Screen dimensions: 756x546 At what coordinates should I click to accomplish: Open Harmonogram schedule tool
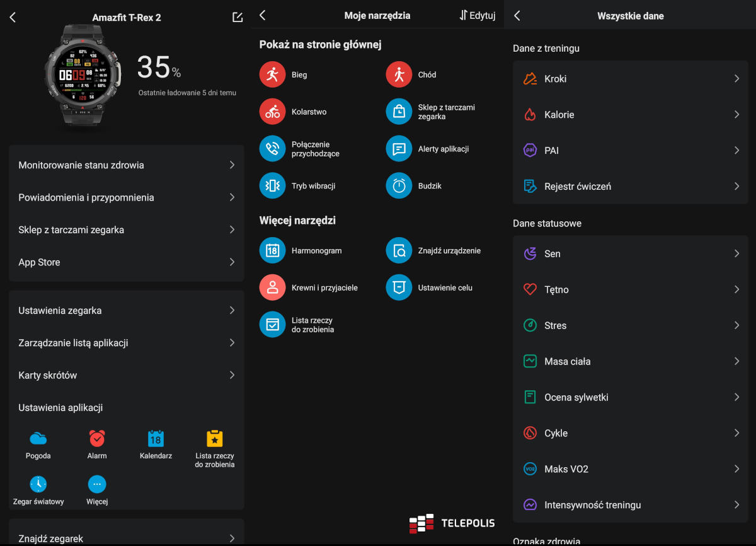(272, 251)
